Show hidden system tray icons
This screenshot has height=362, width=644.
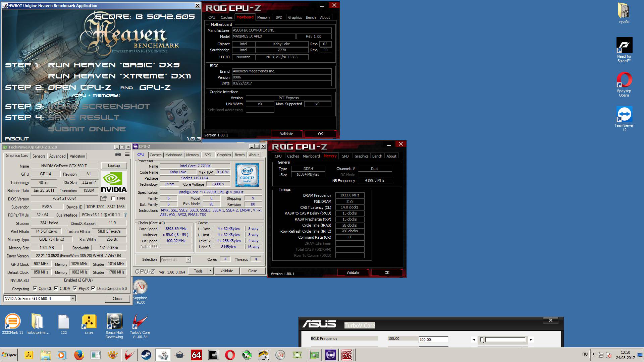click(x=593, y=355)
